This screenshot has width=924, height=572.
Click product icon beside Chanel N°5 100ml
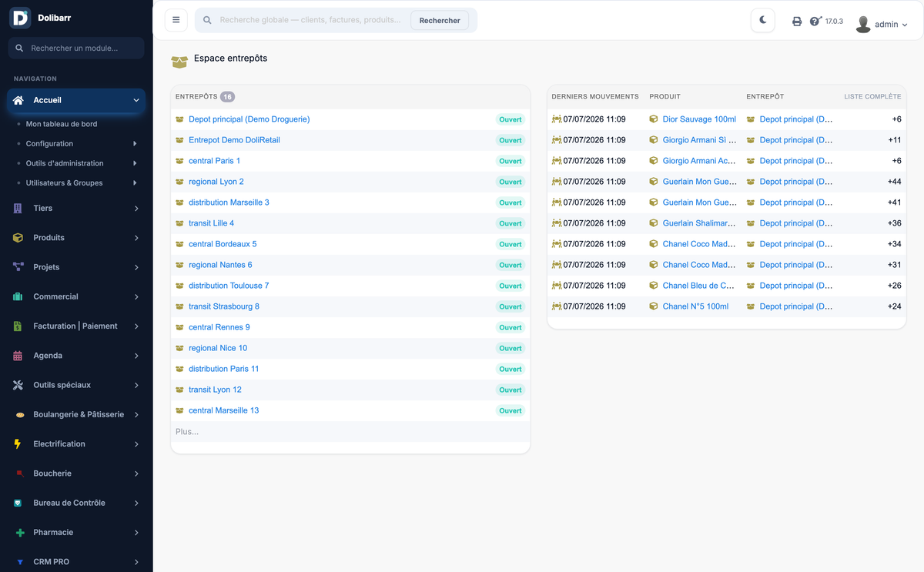[x=654, y=306]
